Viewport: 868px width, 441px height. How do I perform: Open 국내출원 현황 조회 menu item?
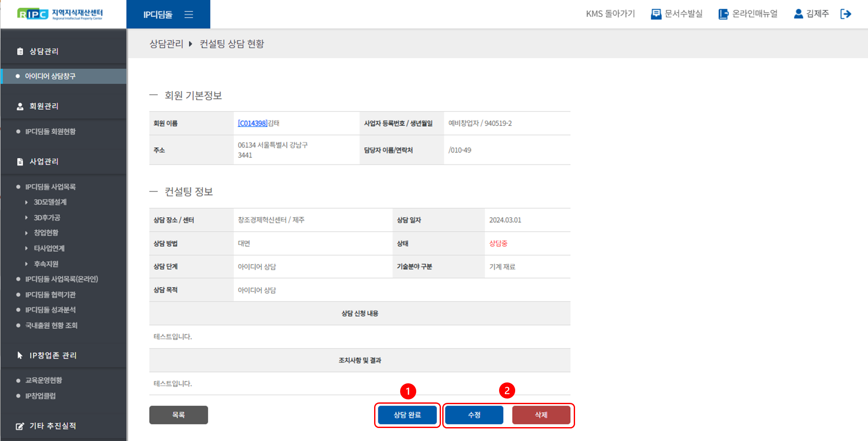pyautogui.click(x=51, y=325)
